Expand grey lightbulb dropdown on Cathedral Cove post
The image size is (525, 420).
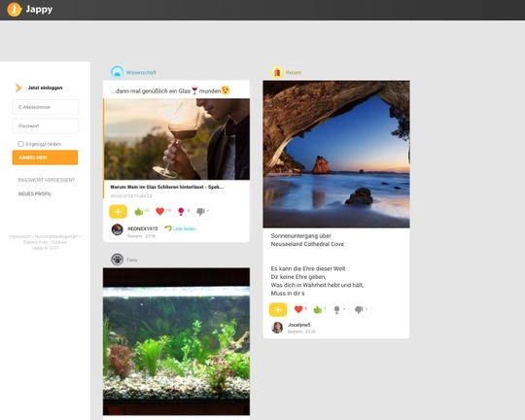point(339,309)
